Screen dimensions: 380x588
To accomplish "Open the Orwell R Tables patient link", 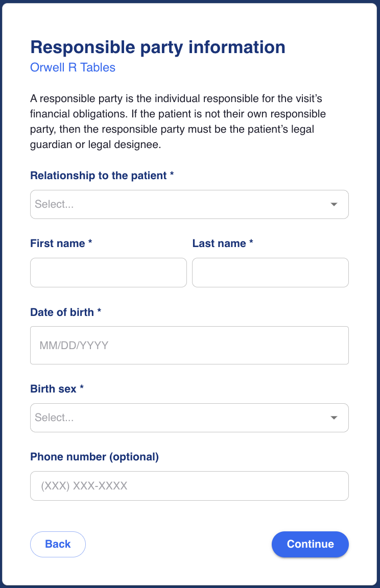I will tap(73, 67).
